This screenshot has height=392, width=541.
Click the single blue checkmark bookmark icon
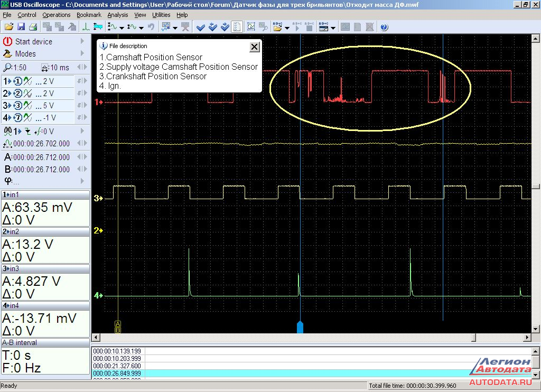tap(200, 27)
